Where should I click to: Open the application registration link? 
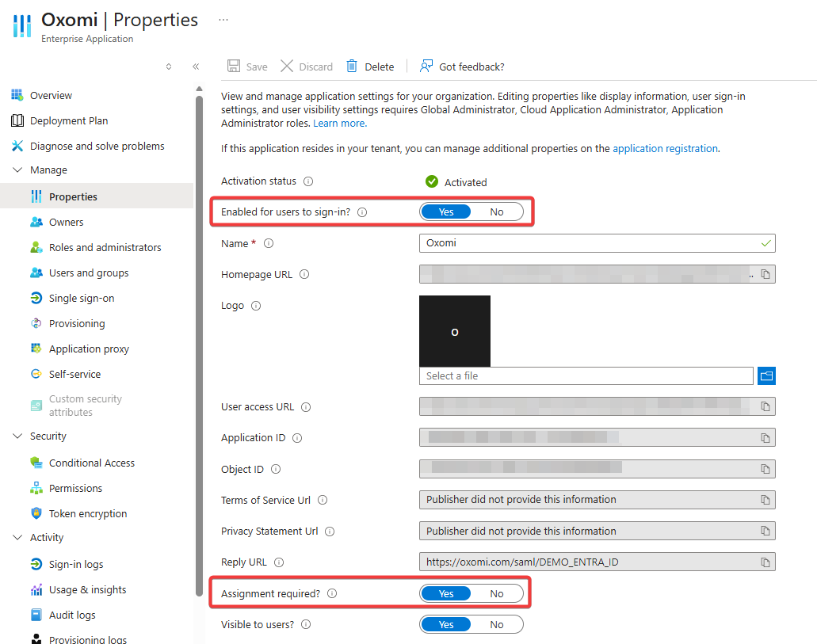click(x=665, y=148)
